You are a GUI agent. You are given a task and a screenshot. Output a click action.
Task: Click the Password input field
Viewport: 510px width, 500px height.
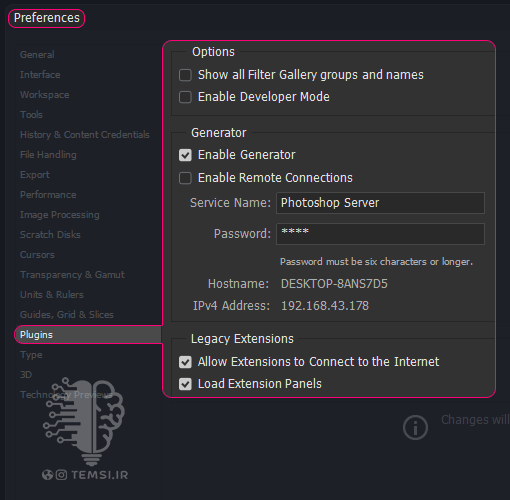coord(380,234)
